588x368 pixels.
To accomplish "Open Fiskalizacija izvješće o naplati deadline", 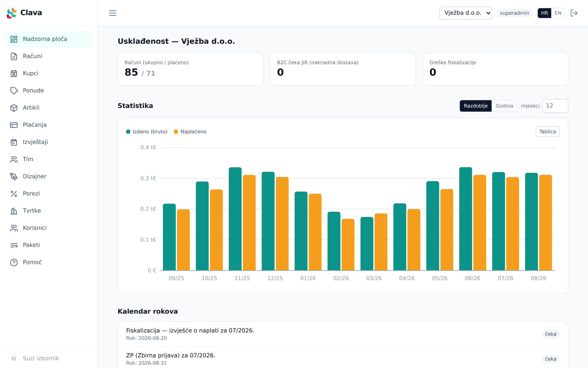I will tap(343, 334).
